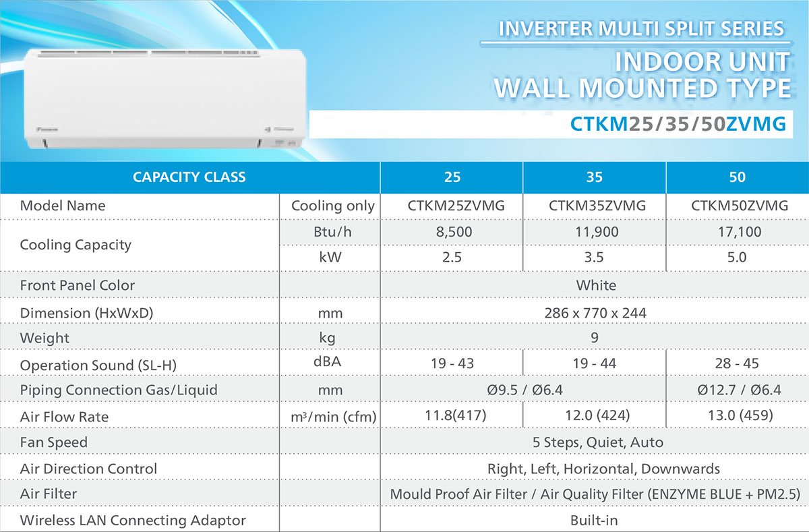
Task: Click the 'Air Flow Rate' row label
Action: 64,417
